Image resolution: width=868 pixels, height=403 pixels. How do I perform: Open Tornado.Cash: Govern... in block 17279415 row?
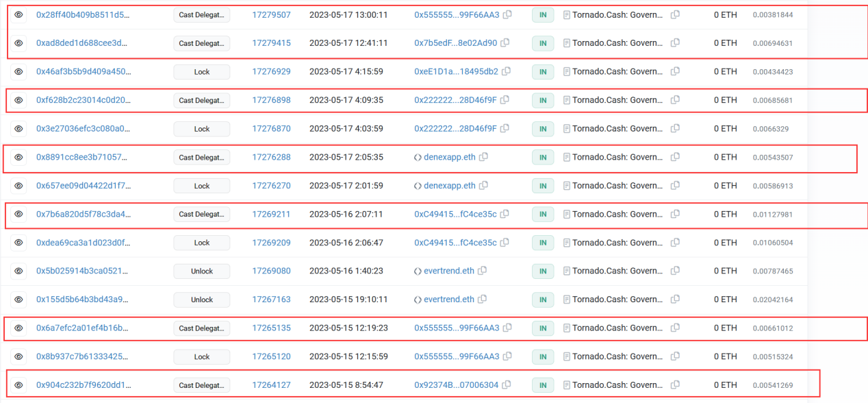coord(617,43)
